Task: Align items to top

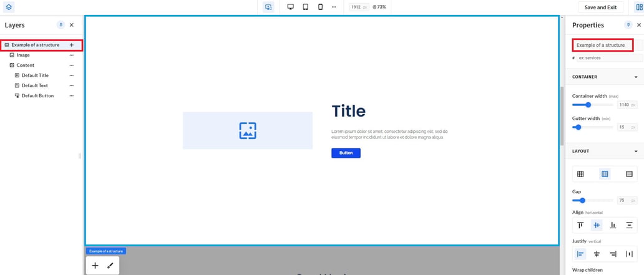Action: tap(580, 225)
